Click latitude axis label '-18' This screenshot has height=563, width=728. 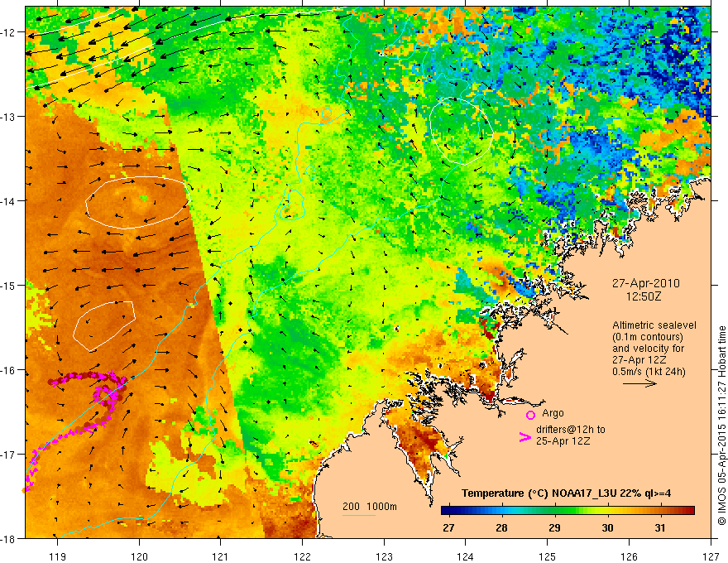8,538
